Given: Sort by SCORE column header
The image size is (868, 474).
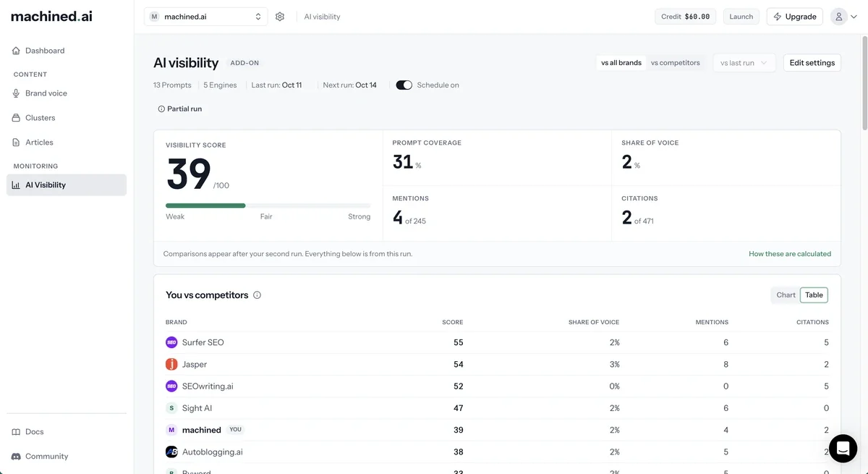Looking at the screenshot, I should [x=453, y=322].
